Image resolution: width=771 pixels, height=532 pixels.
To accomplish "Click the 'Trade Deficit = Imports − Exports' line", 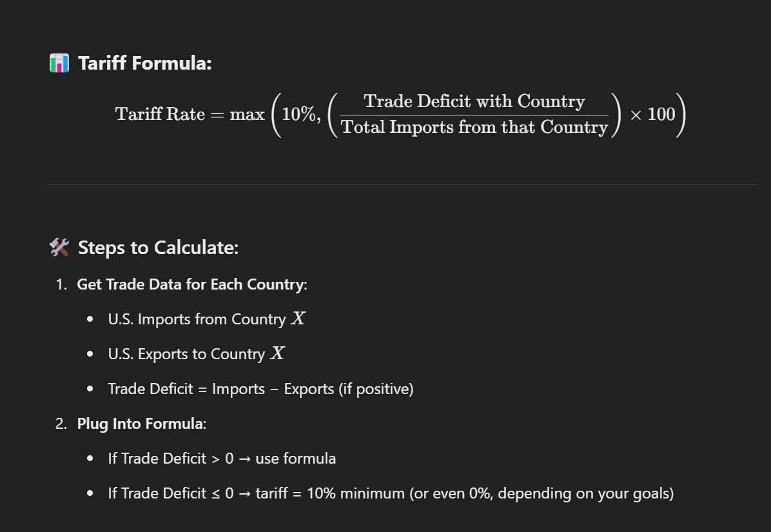I will [220, 389].
